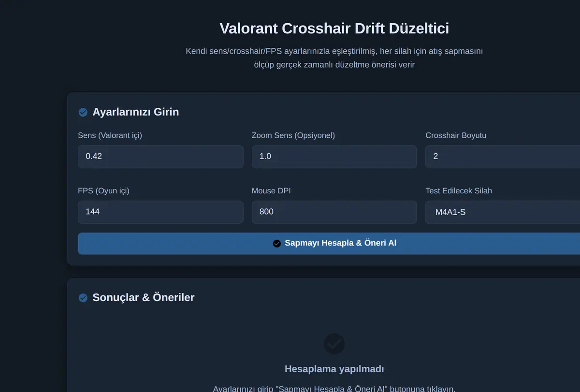Viewport: 580px width, 392px height.
Task: Focus the FPS (Oyun içi) input field
Action: click(160, 212)
